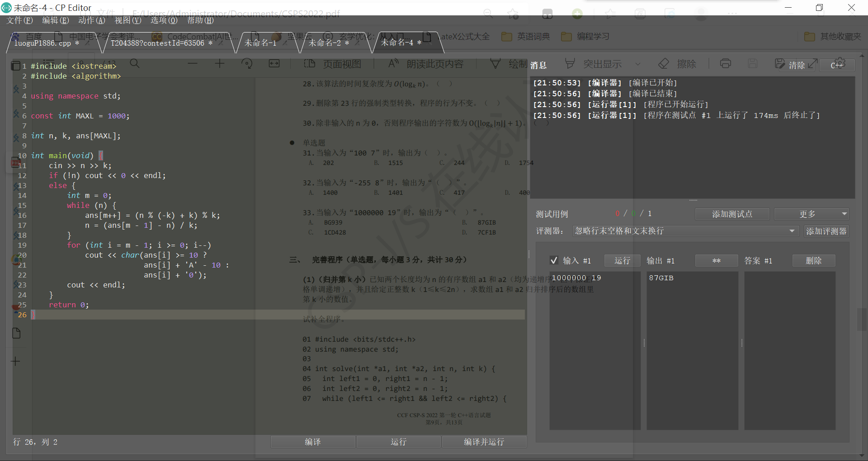Click the profile avatar in the browser toolbar
868x461 pixels.
701,14
